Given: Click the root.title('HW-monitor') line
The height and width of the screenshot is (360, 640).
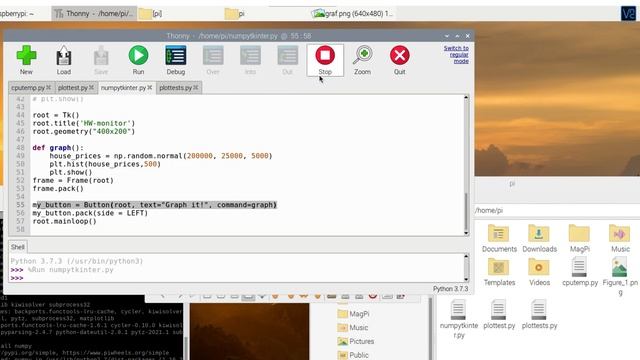Looking at the screenshot, I should (84, 123).
